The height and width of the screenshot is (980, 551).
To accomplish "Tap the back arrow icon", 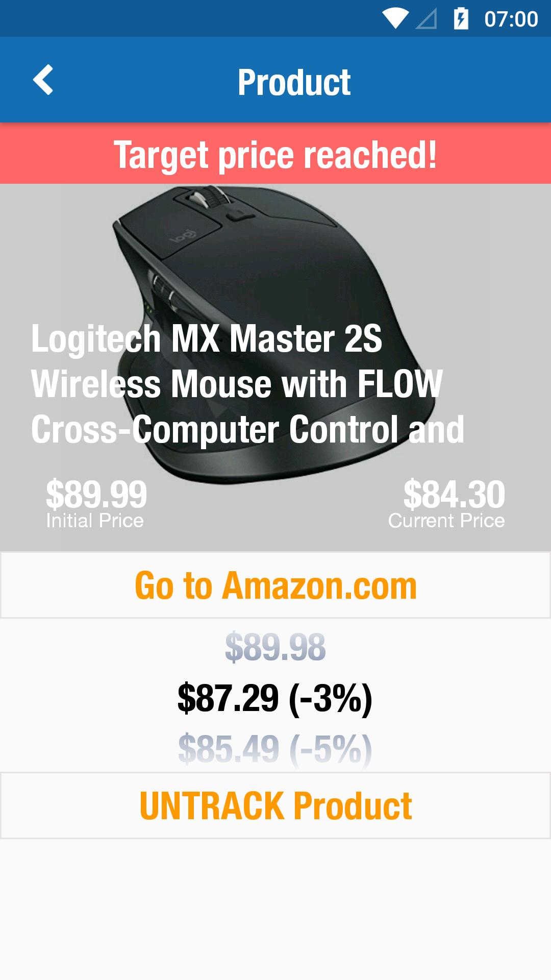I will tap(43, 80).
